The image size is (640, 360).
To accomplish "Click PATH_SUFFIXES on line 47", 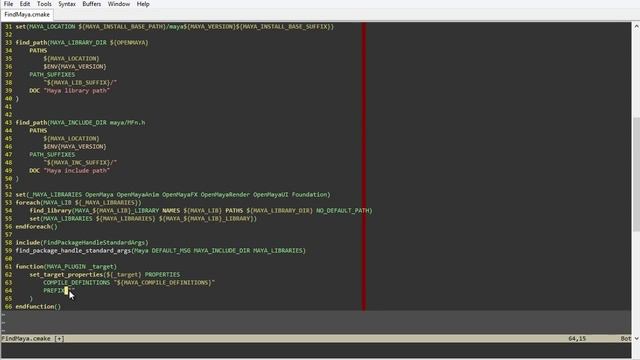I will point(52,155).
